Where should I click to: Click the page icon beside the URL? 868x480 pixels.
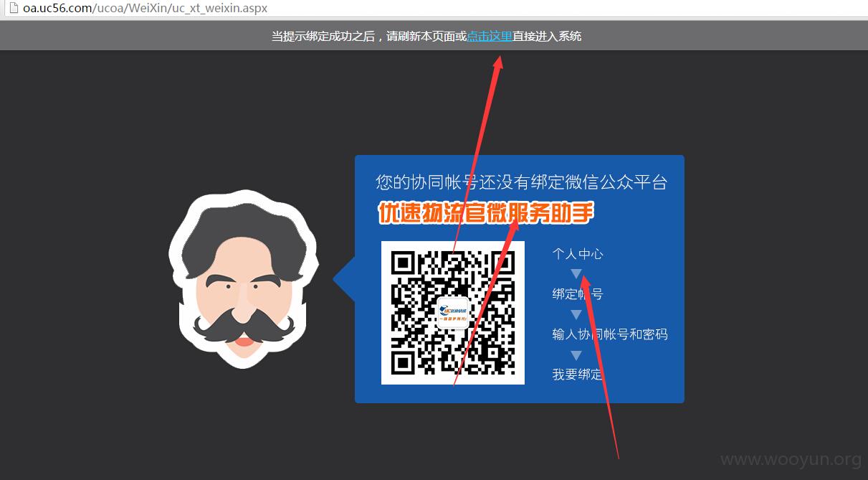pyautogui.click(x=12, y=8)
